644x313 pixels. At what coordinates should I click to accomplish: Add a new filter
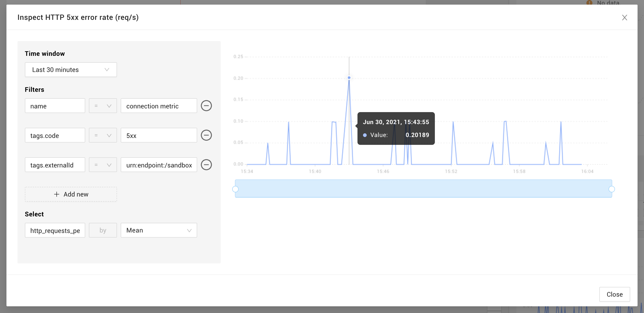pos(71,194)
